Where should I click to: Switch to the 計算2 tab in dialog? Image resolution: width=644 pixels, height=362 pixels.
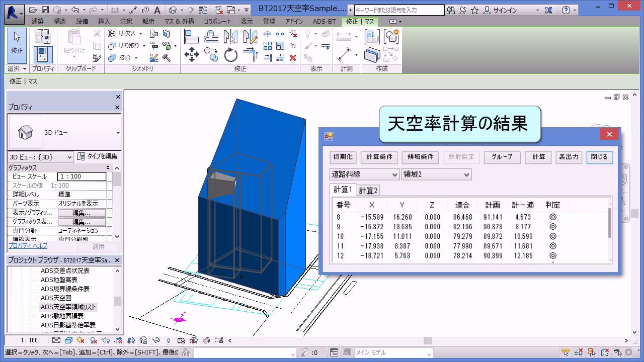click(x=368, y=191)
